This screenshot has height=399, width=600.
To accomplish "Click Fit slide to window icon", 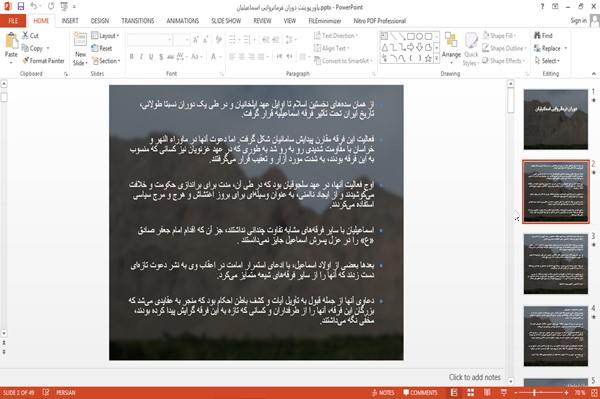I will coord(594,393).
